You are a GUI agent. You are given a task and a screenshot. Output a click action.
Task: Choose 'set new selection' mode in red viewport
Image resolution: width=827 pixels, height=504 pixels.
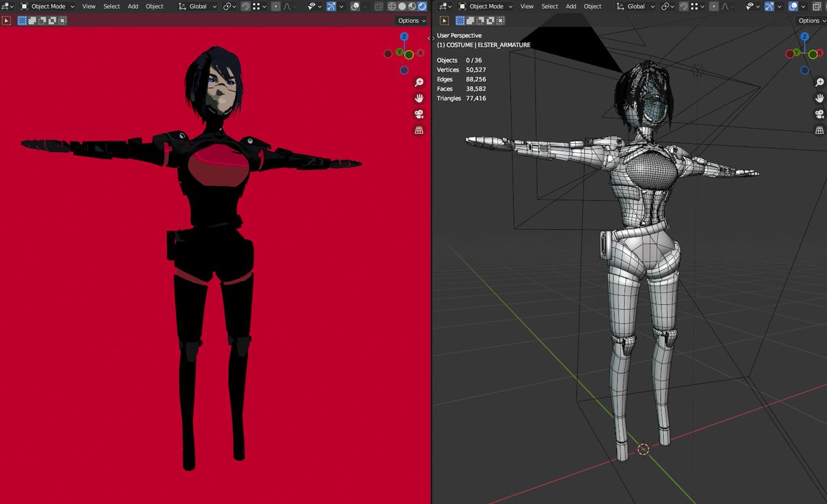click(22, 21)
